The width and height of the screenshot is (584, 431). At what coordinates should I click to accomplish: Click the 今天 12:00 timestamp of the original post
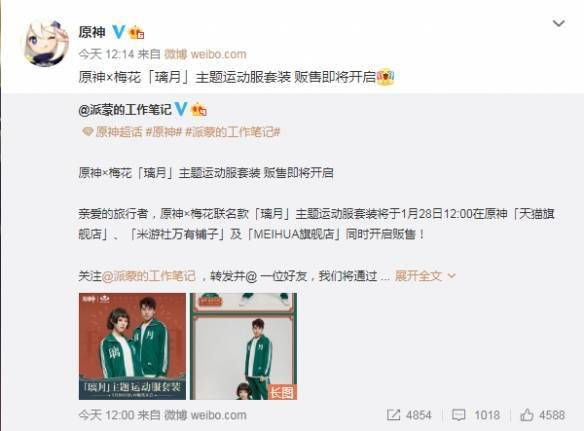(106, 415)
